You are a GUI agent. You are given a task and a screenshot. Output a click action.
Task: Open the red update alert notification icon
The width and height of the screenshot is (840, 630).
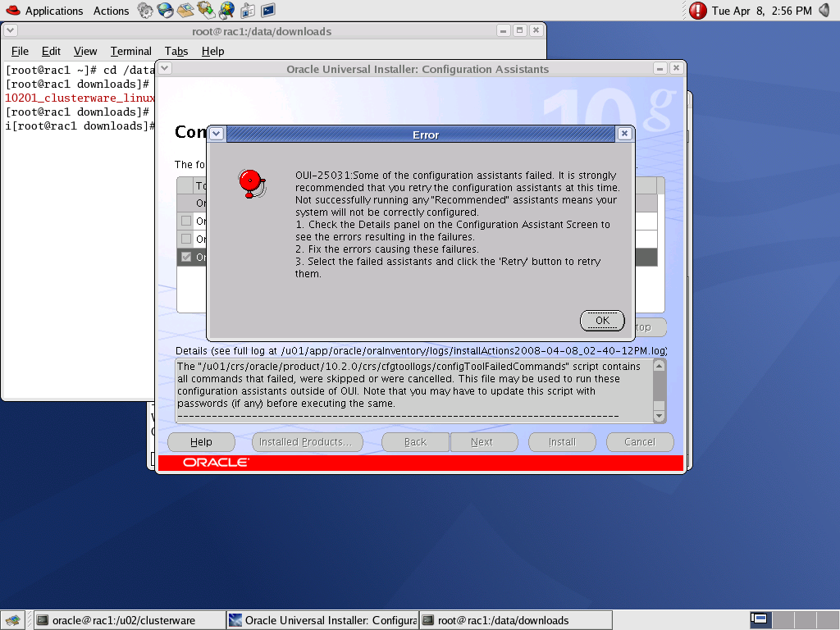pos(697,11)
